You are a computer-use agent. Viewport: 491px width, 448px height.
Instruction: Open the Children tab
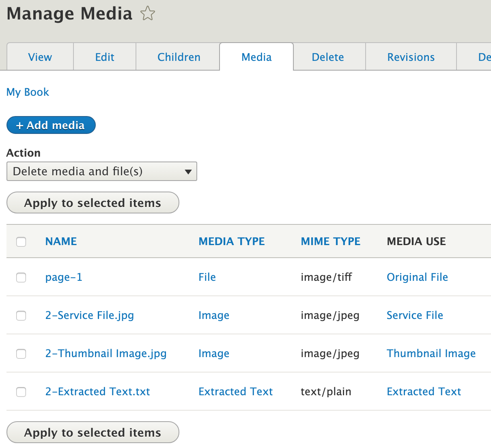pos(179,57)
